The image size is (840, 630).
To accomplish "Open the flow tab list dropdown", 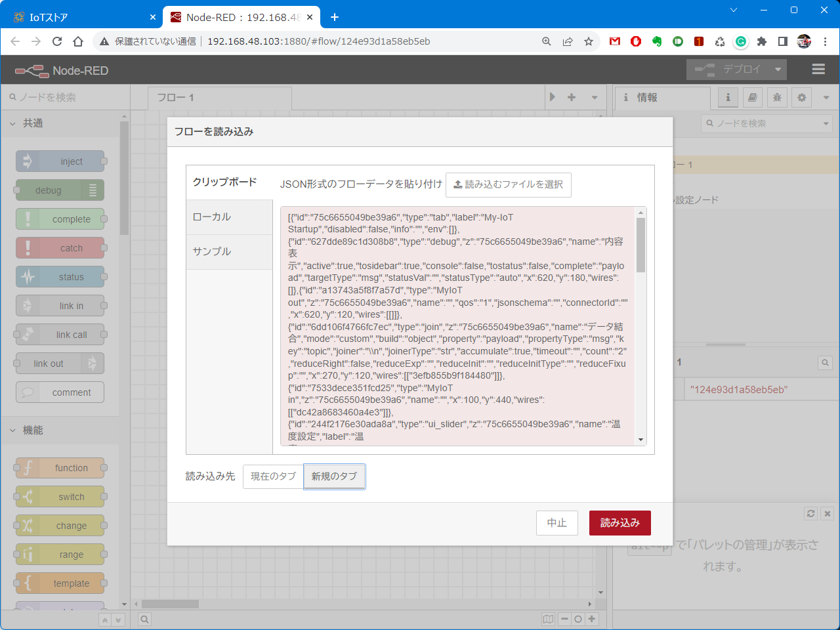I will pos(595,97).
